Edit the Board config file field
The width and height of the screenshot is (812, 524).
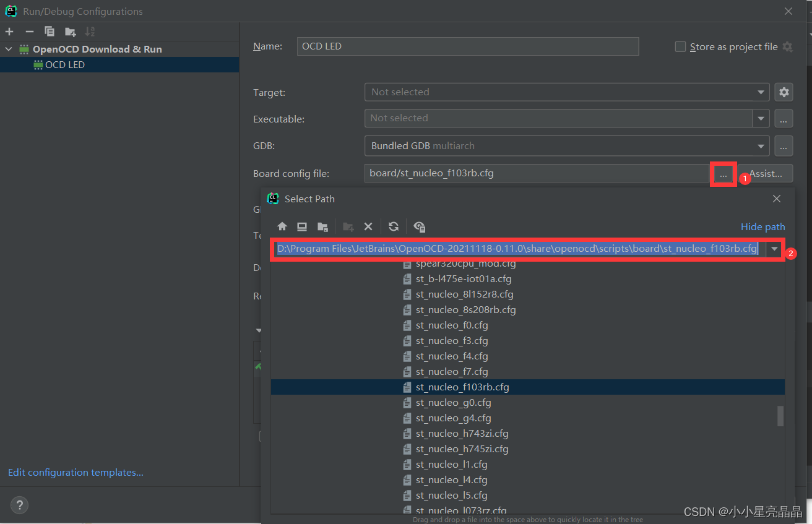point(537,173)
